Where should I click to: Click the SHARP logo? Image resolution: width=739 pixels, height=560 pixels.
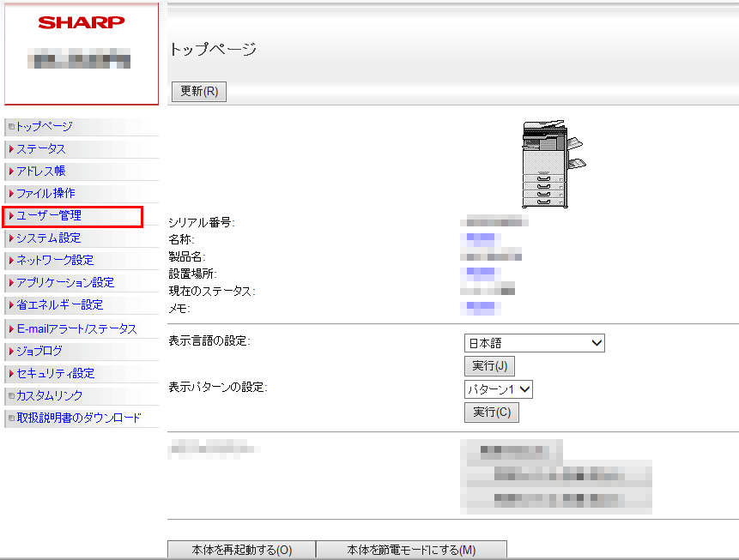point(82,22)
